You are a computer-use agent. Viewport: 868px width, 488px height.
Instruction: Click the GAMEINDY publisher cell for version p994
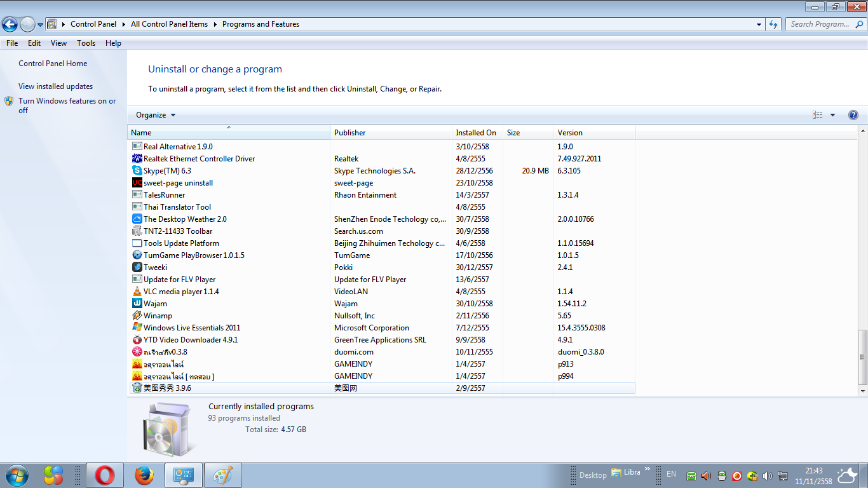point(353,376)
